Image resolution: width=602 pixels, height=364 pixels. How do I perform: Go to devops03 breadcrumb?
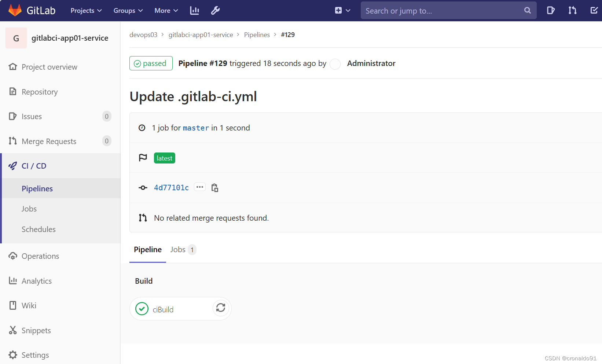[143, 35]
